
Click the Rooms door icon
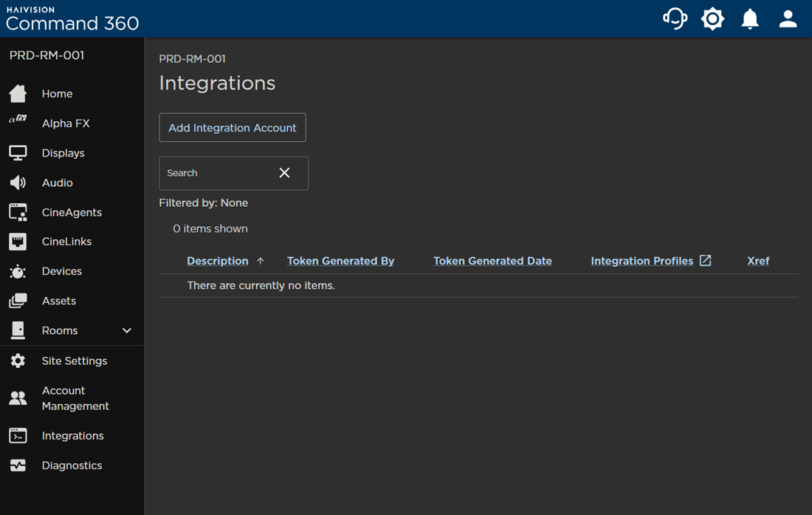pyautogui.click(x=18, y=330)
